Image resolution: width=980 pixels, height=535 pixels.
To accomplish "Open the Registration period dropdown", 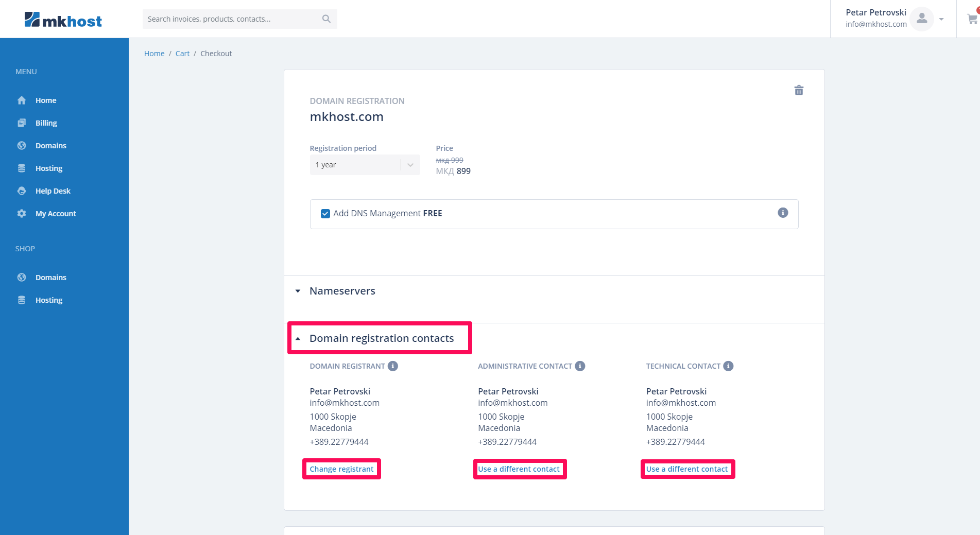I will click(x=365, y=165).
